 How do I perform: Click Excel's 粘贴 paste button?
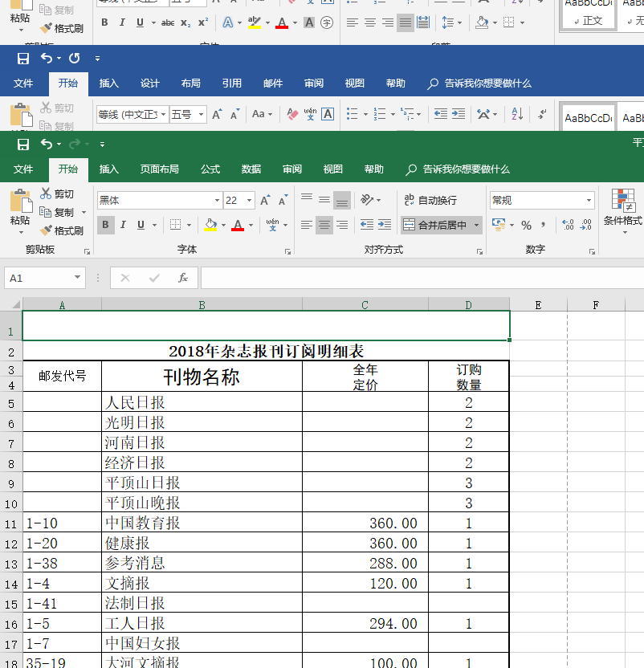20,207
